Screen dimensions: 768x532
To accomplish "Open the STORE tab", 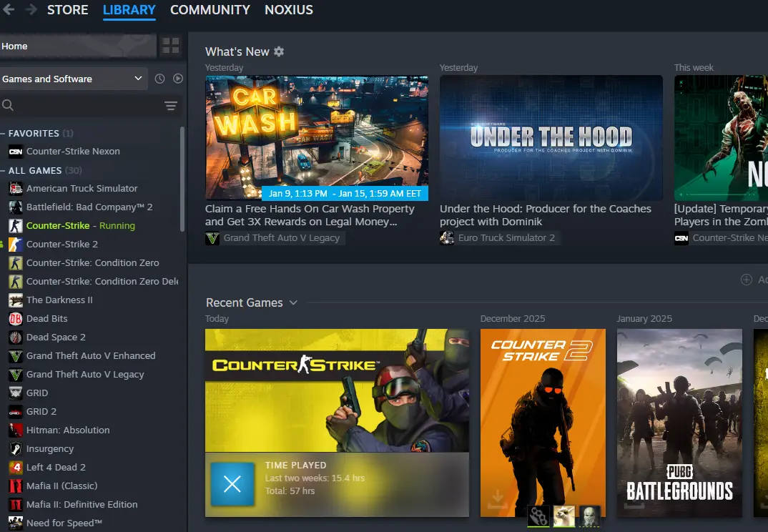I will [68, 10].
